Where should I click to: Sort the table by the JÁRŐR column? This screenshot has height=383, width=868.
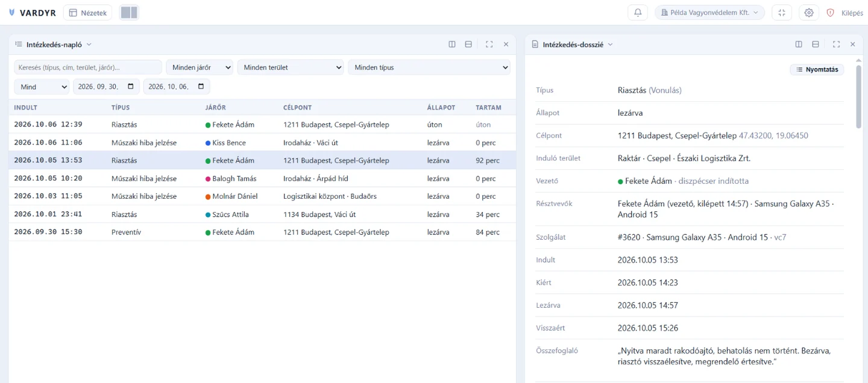tap(215, 108)
